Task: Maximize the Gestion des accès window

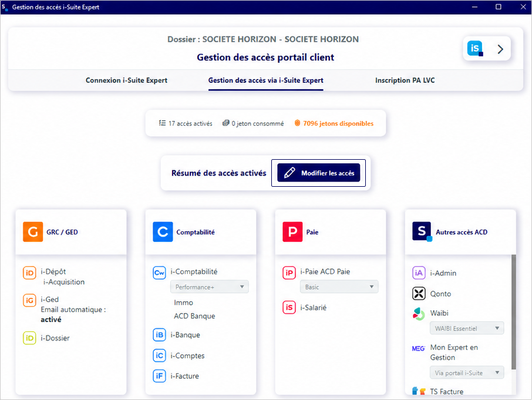Action: pyautogui.click(x=498, y=7)
